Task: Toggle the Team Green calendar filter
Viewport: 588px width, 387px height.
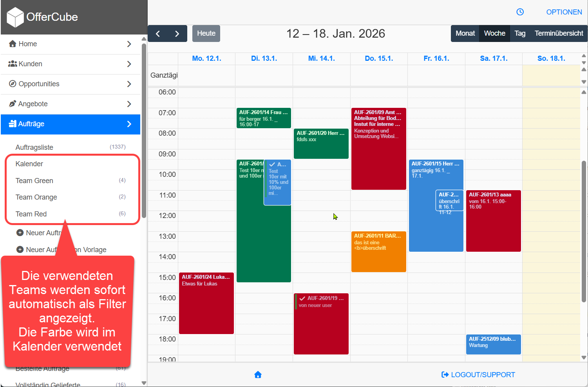Action: [34, 180]
